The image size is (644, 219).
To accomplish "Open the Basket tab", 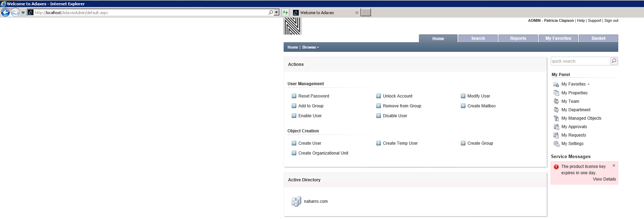I will click(x=599, y=38).
